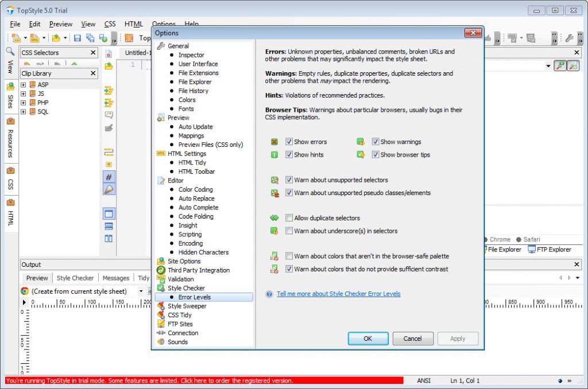Switch to the Messages output tab
Screen dimensions: 588x389
coord(116,278)
